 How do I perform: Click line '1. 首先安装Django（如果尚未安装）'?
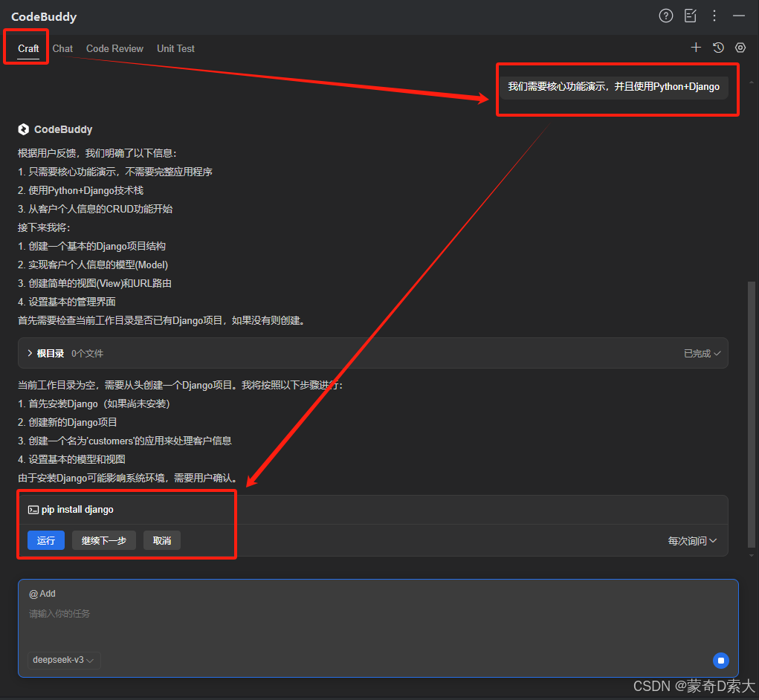point(94,404)
